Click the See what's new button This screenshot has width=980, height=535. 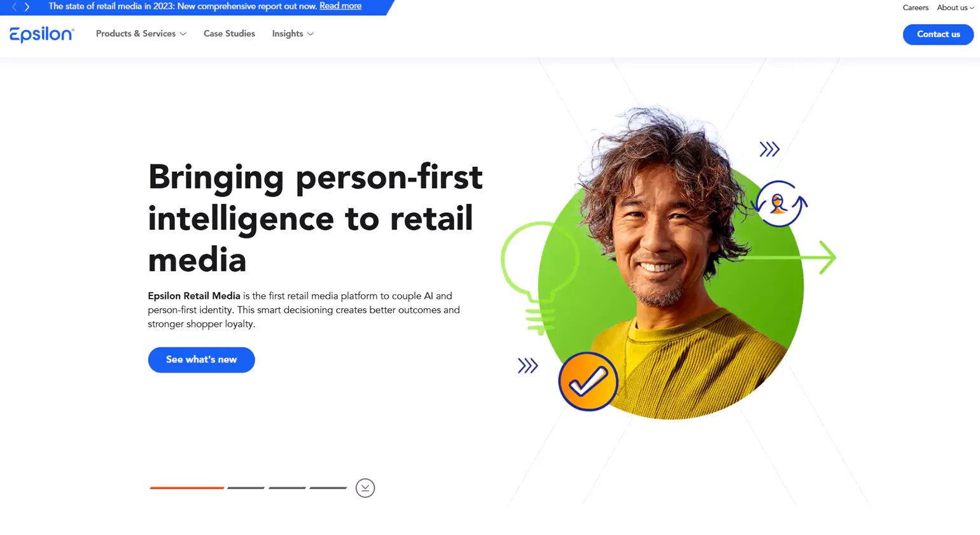[202, 360]
